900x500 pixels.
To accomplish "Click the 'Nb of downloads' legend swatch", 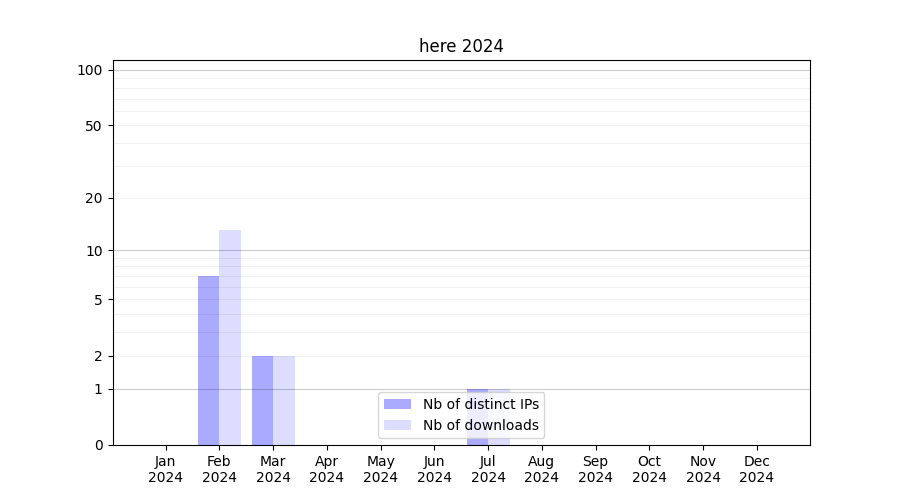I will (x=397, y=425).
